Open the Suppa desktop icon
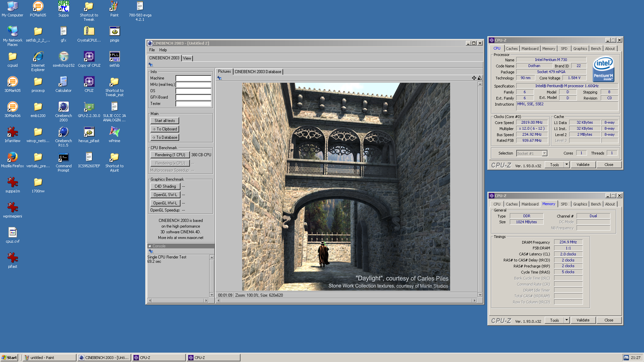 pyautogui.click(x=63, y=9)
